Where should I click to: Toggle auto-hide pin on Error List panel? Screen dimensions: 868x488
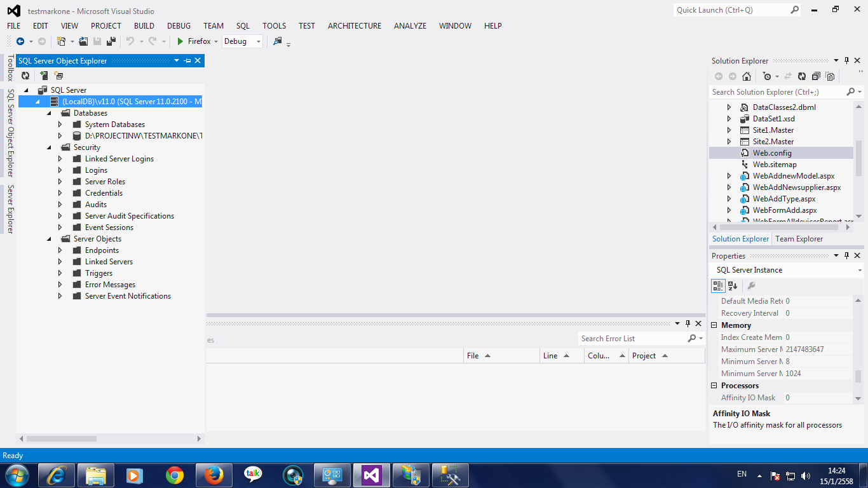click(x=688, y=323)
